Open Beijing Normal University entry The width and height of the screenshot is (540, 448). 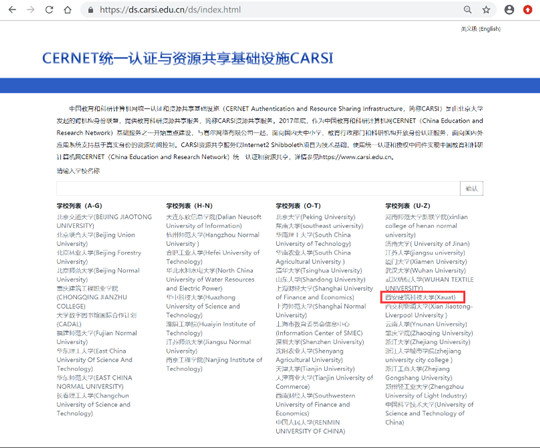[98, 275]
